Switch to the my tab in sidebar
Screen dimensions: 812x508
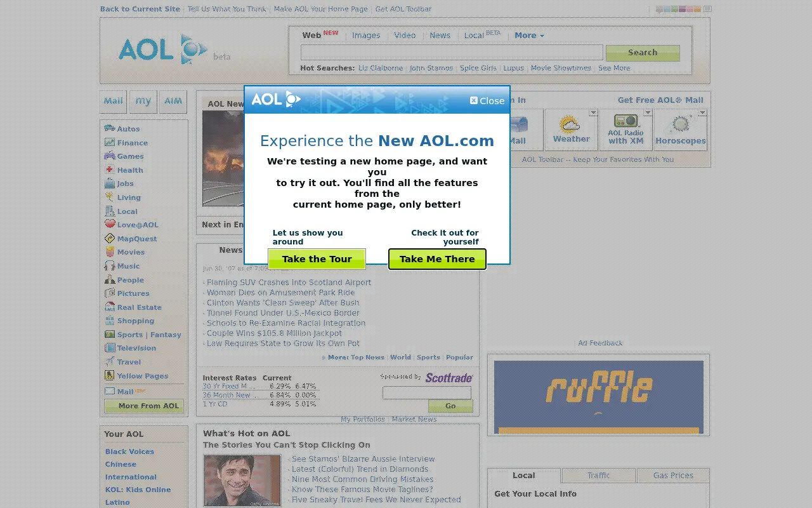pyautogui.click(x=143, y=100)
